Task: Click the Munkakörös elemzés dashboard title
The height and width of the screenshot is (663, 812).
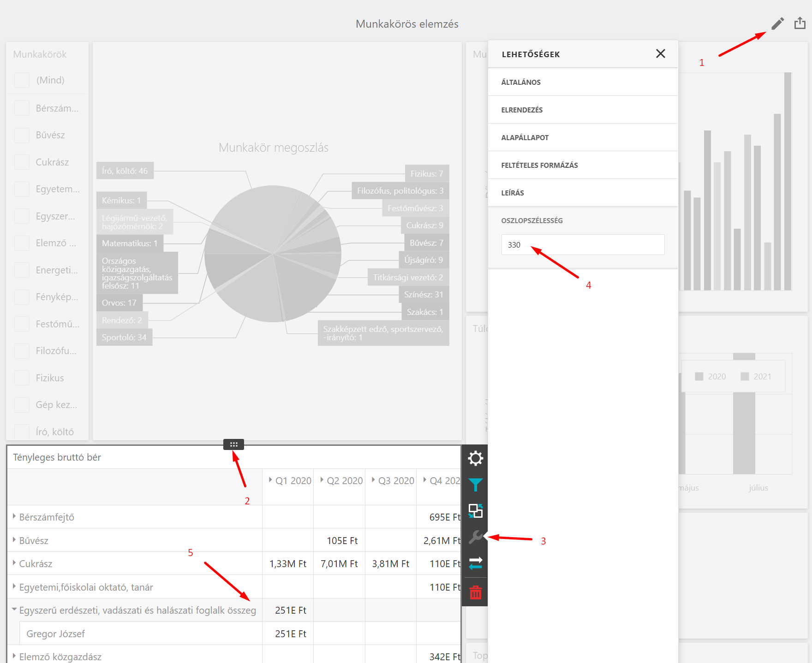Action: (x=407, y=24)
